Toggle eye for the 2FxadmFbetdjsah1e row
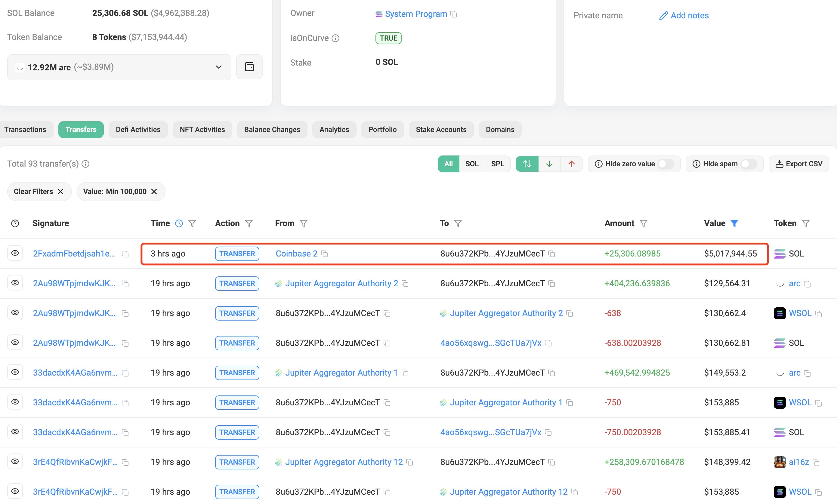 (15, 254)
